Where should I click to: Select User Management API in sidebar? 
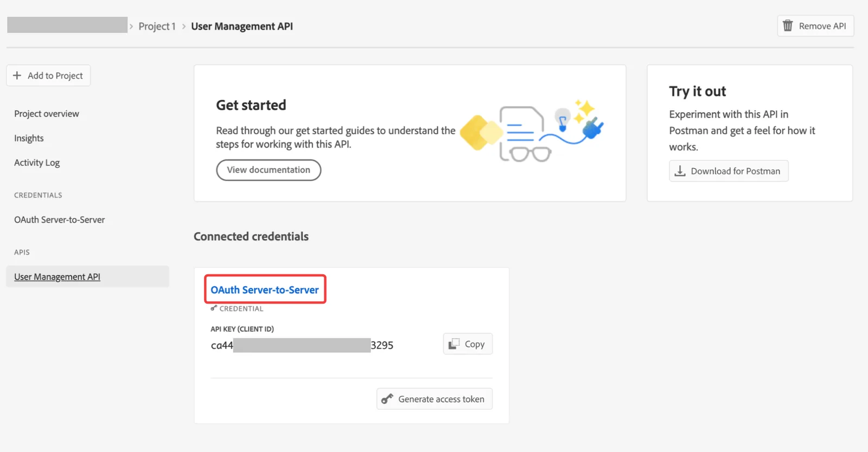[x=88, y=276]
